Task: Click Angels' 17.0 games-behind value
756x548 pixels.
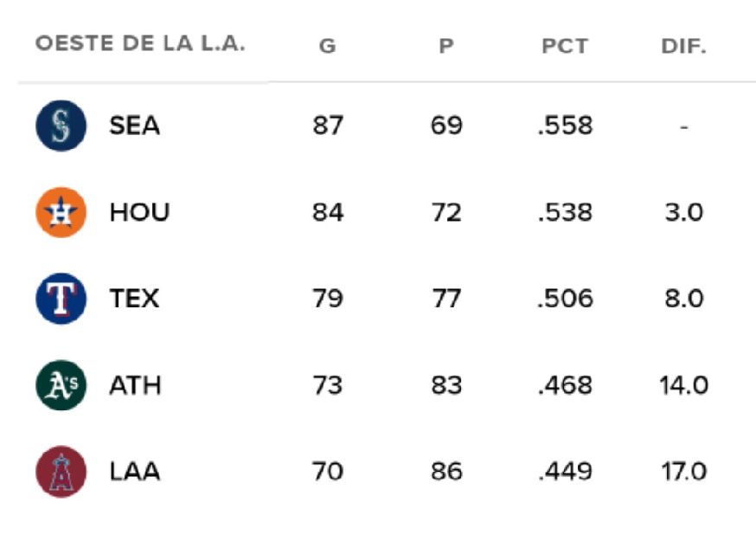Action: click(x=683, y=472)
